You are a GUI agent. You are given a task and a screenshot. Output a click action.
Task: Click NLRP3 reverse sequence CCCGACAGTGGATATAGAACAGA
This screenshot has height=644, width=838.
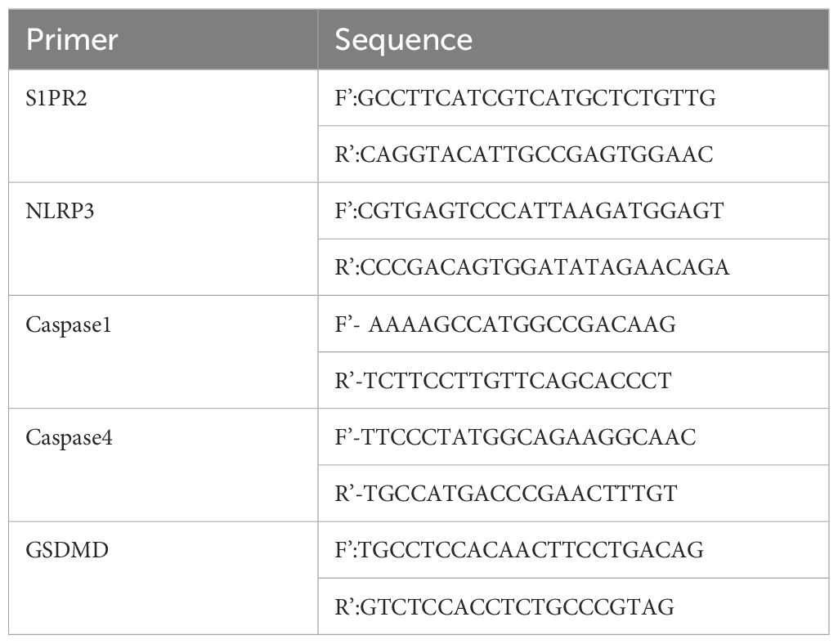[x=544, y=267]
